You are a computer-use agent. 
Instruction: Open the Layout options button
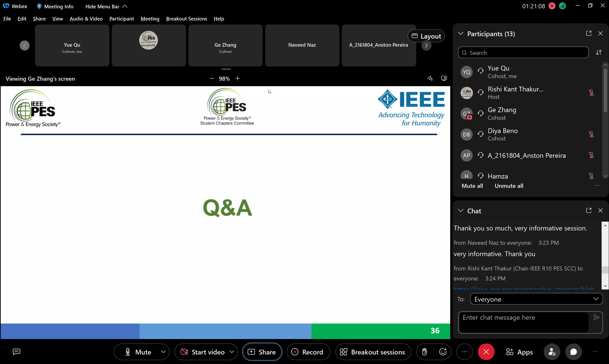point(426,36)
